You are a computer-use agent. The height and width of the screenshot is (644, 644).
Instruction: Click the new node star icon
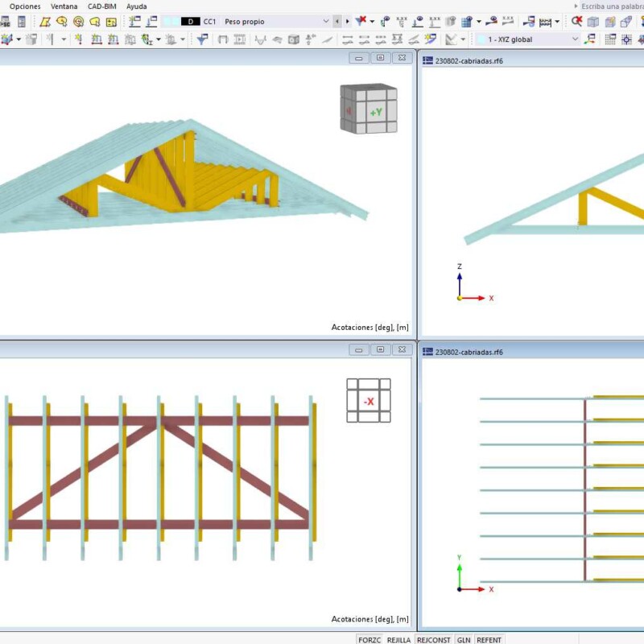[78, 39]
